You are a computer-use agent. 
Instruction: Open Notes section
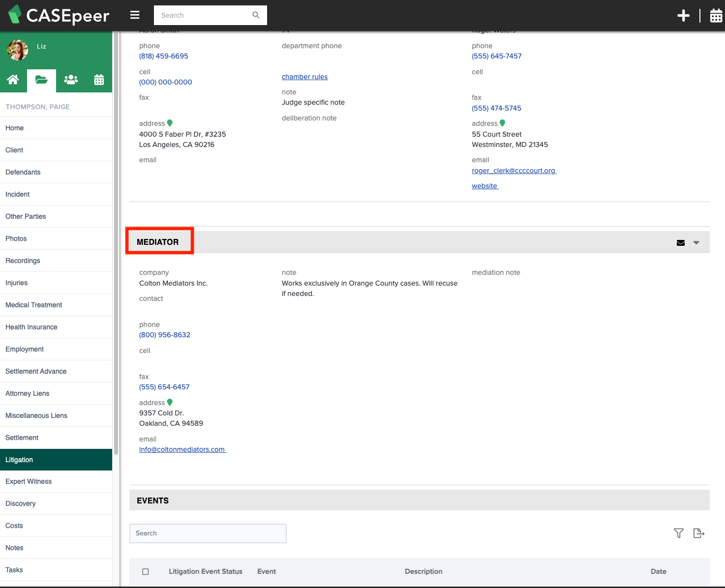(x=56, y=548)
